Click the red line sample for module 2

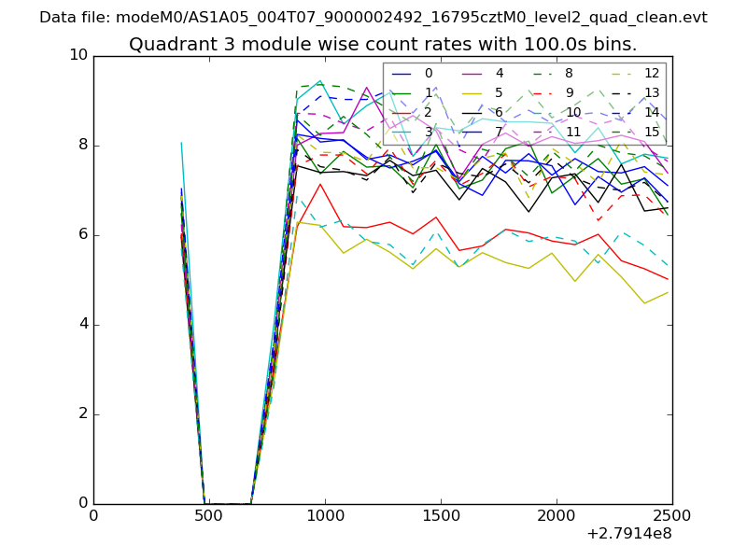(x=402, y=112)
